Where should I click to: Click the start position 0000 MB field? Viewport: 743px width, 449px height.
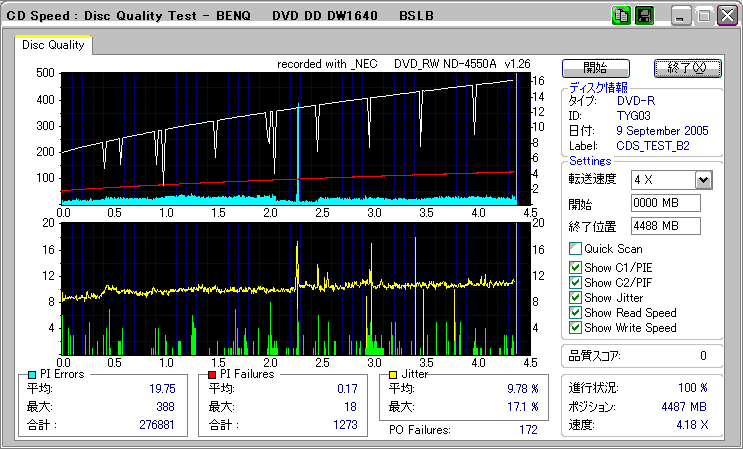(x=666, y=203)
